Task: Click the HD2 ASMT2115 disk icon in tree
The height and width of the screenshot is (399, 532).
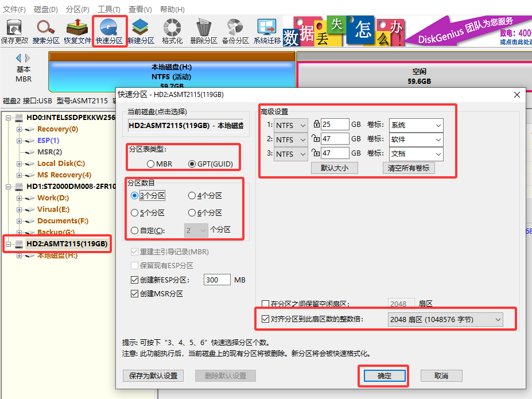Action: pyautogui.click(x=19, y=244)
